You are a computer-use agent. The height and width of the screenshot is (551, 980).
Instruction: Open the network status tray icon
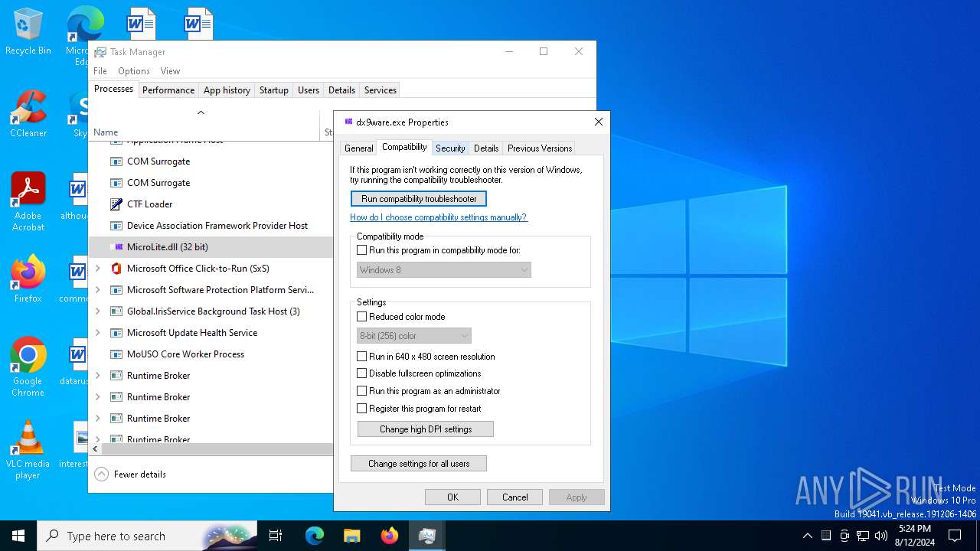click(863, 536)
